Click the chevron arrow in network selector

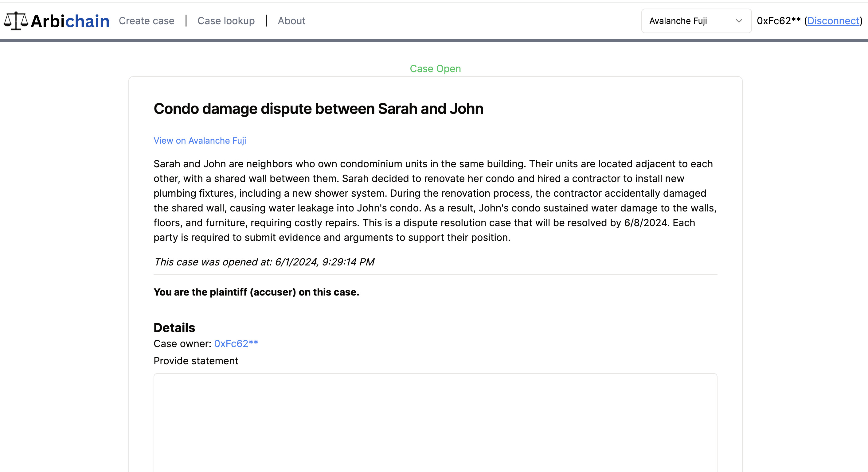(739, 21)
